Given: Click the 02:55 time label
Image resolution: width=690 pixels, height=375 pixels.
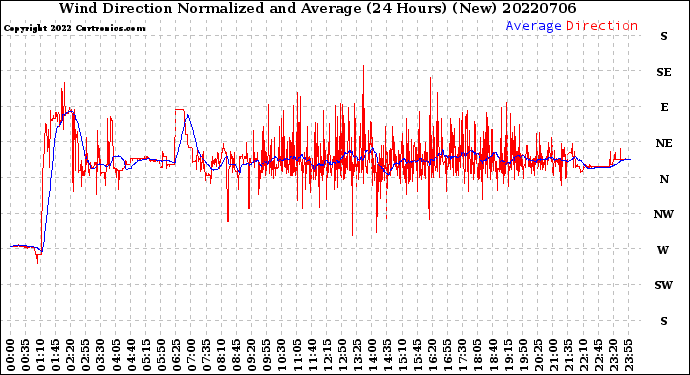Looking at the screenshot, I should [x=85, y=355].
